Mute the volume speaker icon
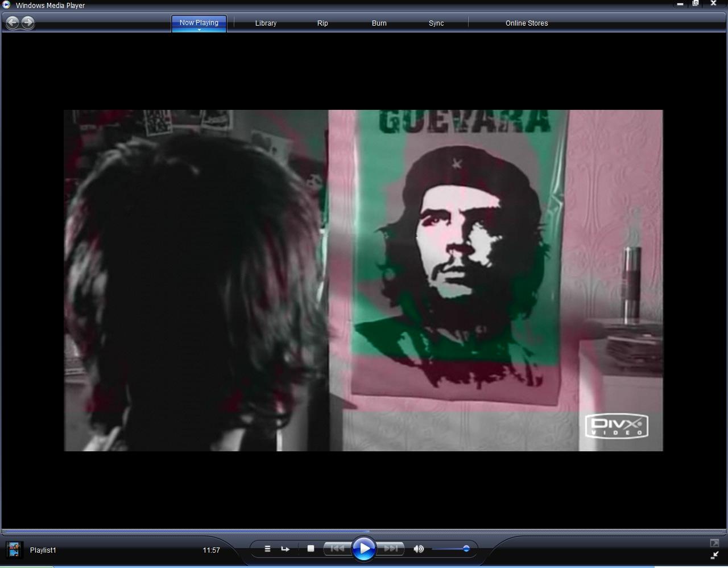 tap(419, 549)
